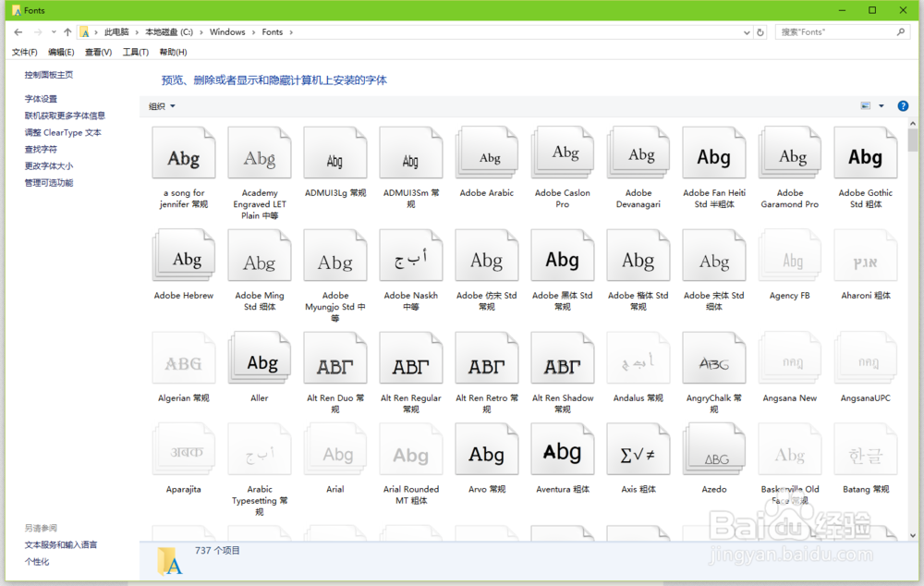Select the Alt Ren Duo font
The image size is (924, 586).
(335, 358)
